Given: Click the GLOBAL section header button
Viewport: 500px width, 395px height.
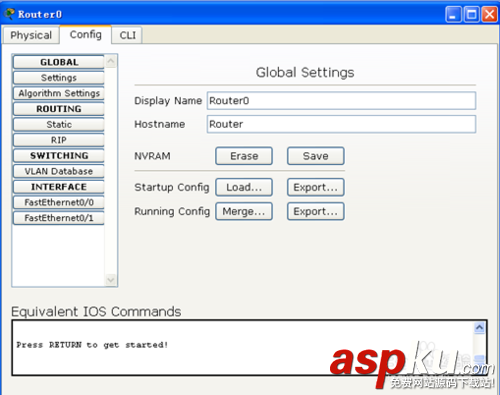Looking at the screenshot, I should coord(59,62).
